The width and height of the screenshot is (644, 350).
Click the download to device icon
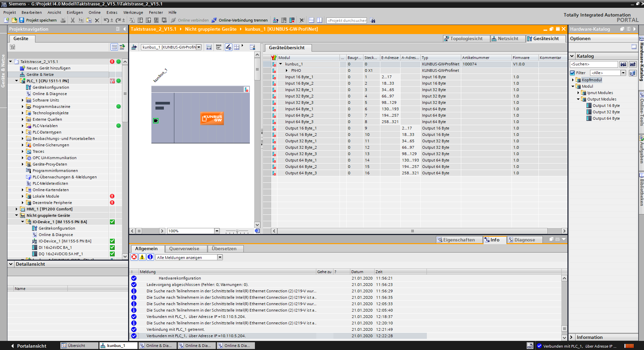[140, 20]
